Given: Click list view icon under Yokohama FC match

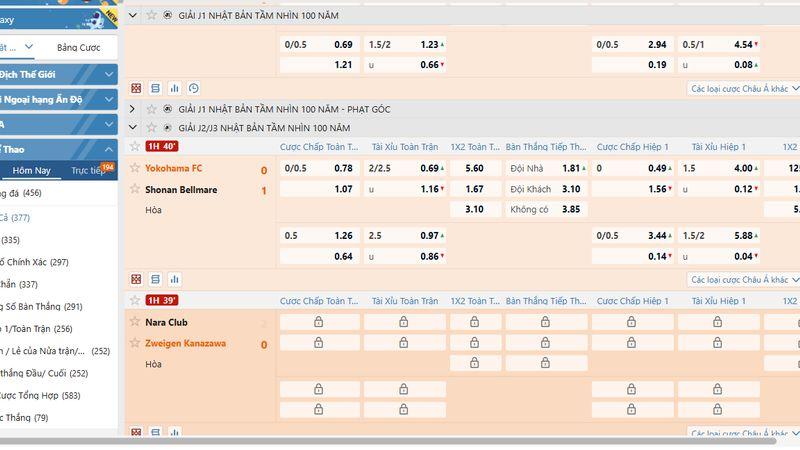Looking at the screenshot, I should click(x=155, y=279).
